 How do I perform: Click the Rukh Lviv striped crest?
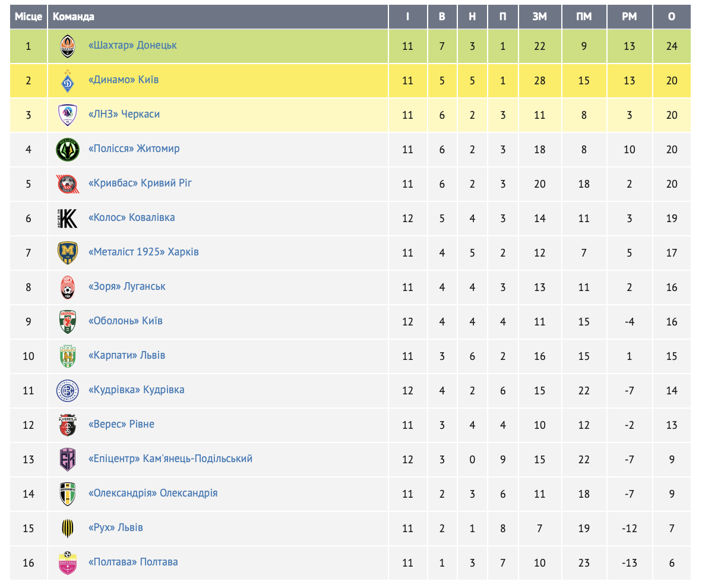coord(67,529)
